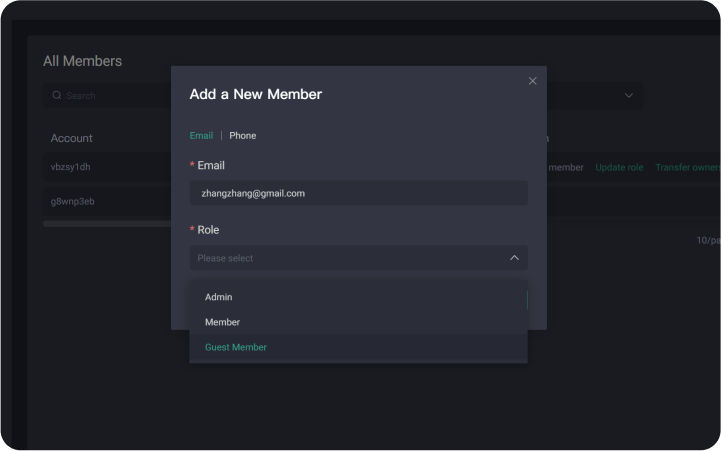Viewport: 721px width, 451px height.
Task: Close the Add a New Member dialog
Action: (532, 81)
